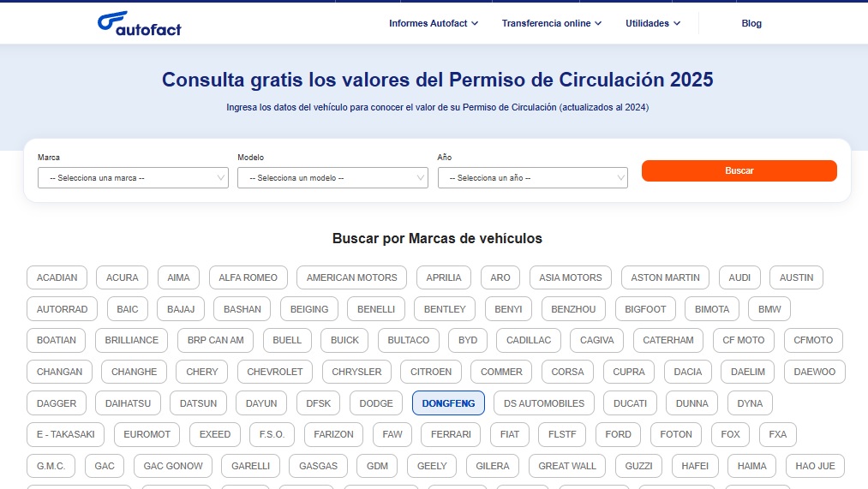Select the DUCATI brand
The height and width of the screenshot is (489, 868).
[x=630, y=403]
